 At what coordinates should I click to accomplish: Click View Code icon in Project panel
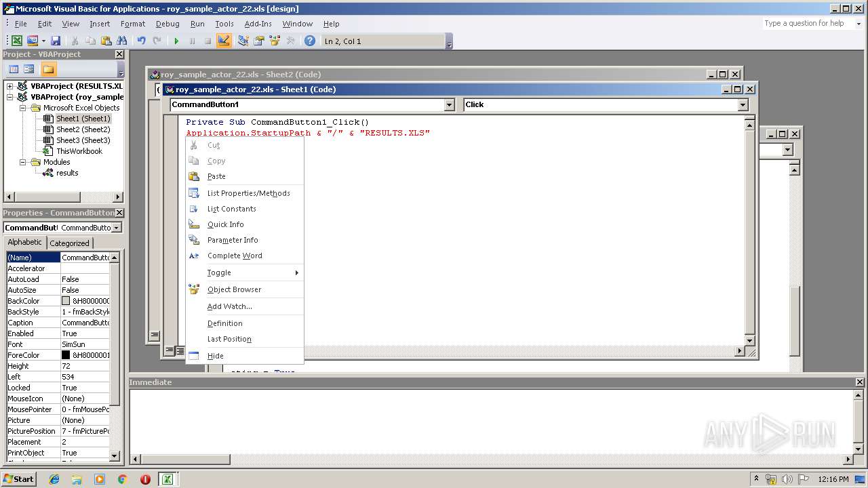click(13, 69)
